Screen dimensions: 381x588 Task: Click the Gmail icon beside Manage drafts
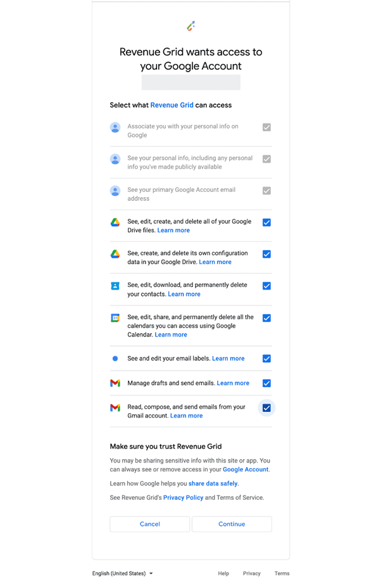tap(115, 383)
